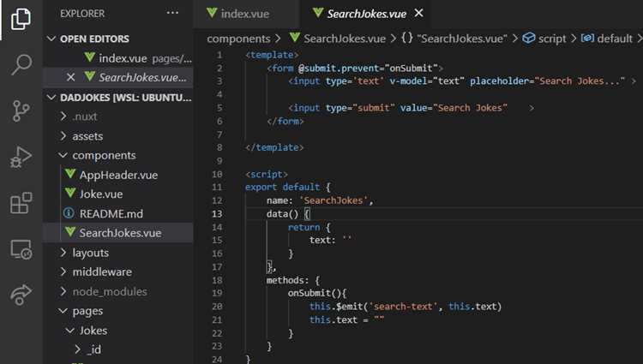Close SearchJokes.vue in Open Editors list
The width and height of the screenshot is (643, 364).
coord(70,77)
